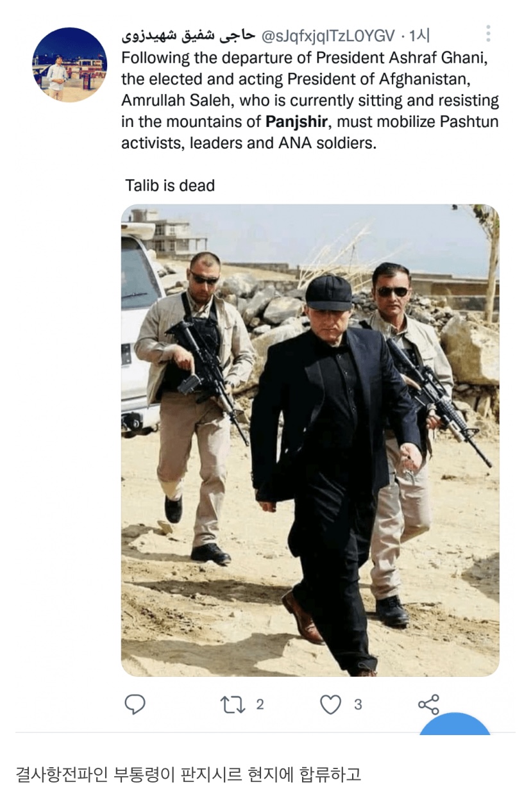The width and height of the screenshot is (531, 812).
Task: Click the like count '3'
Action: 358,704
